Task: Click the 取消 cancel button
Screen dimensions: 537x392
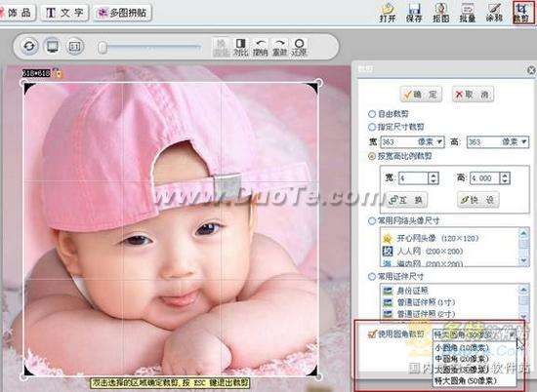Action: coord(473,94)
